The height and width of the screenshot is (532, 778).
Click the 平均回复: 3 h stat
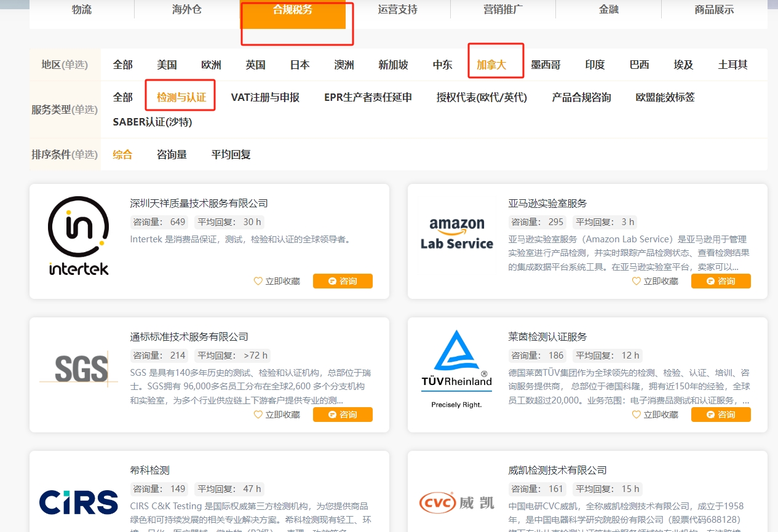click(605, 222)
